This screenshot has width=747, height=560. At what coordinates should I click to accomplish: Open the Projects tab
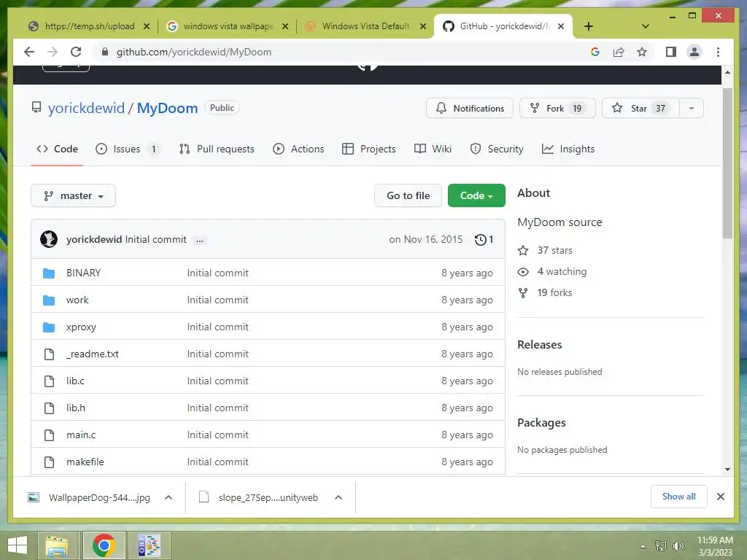tap(368, 149)
